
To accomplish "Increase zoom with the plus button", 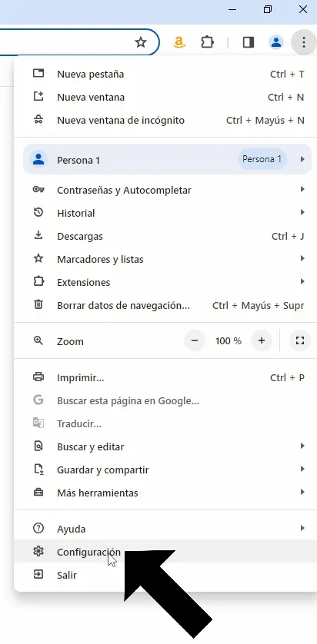I will [262, 340].
